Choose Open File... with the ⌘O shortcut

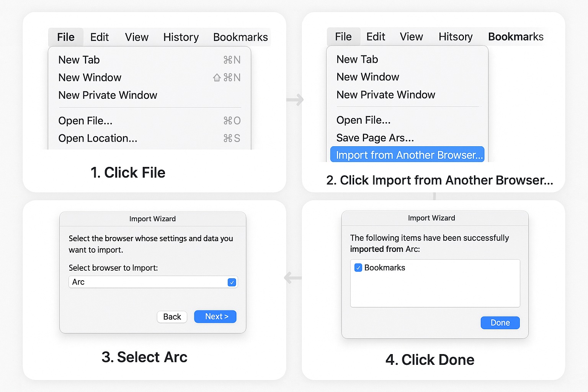tap(150, 121)
